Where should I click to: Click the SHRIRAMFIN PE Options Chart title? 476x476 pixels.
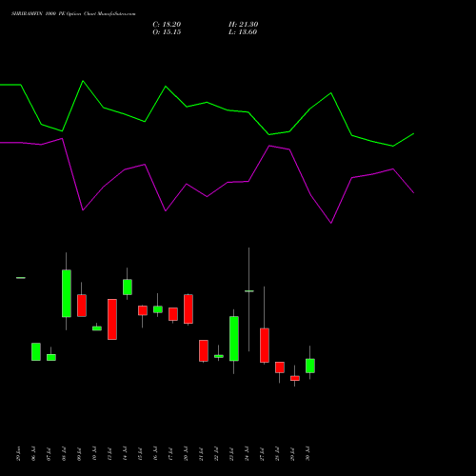[73, 14]
